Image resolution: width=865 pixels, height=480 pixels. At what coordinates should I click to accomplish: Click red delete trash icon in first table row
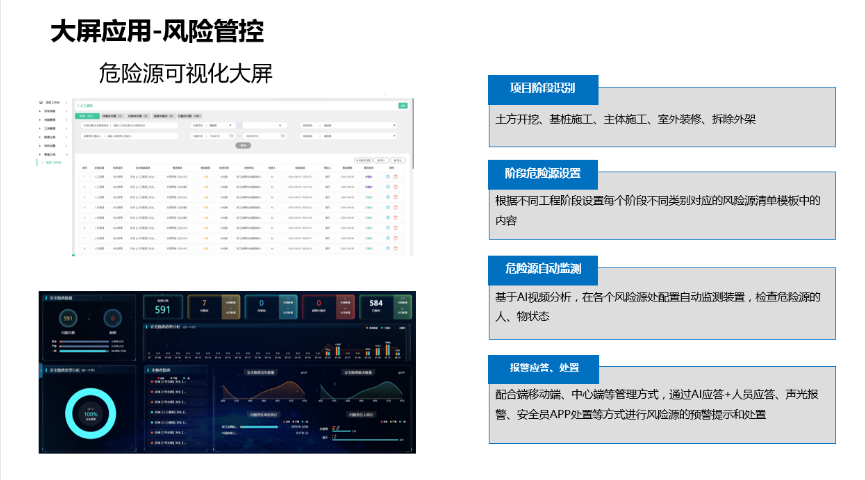point(396,175)
